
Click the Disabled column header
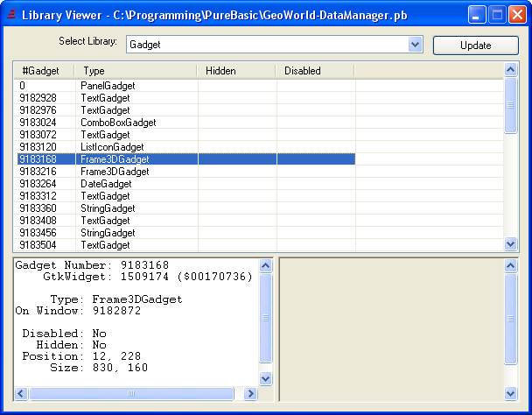(315, 71)
